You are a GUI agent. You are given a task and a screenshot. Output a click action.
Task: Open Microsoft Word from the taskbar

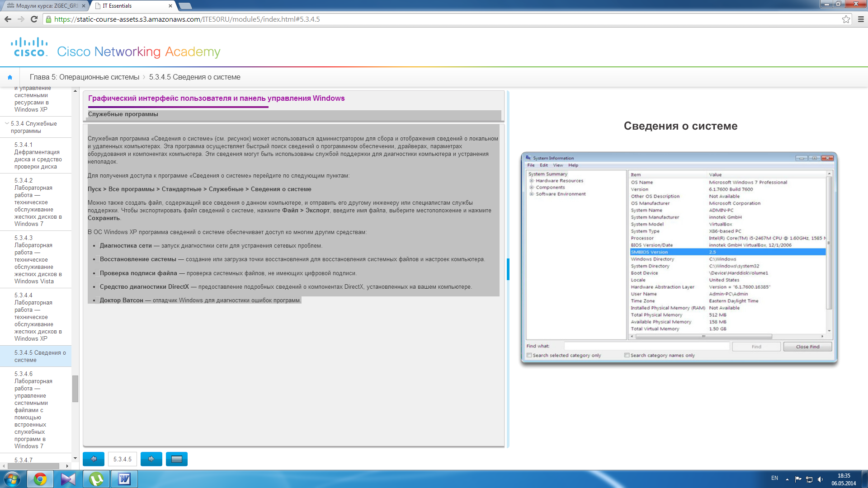point(124,479)
